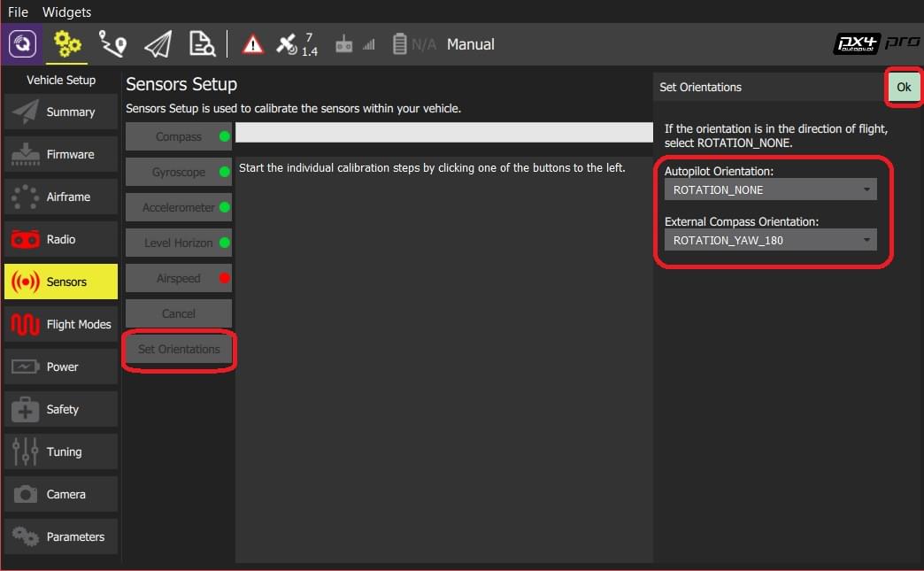
Task: Open the Fly view paper plane icon
Action: point(158,44)
